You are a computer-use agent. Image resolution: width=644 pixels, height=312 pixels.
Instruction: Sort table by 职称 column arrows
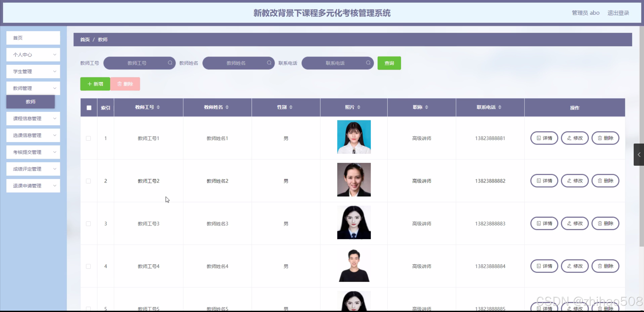(x=426, y=107)
